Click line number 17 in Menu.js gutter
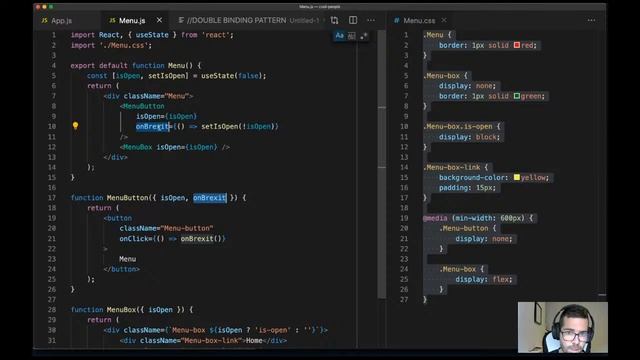Image resolution: width=640 pixels, height=360 pixels. 52,198
